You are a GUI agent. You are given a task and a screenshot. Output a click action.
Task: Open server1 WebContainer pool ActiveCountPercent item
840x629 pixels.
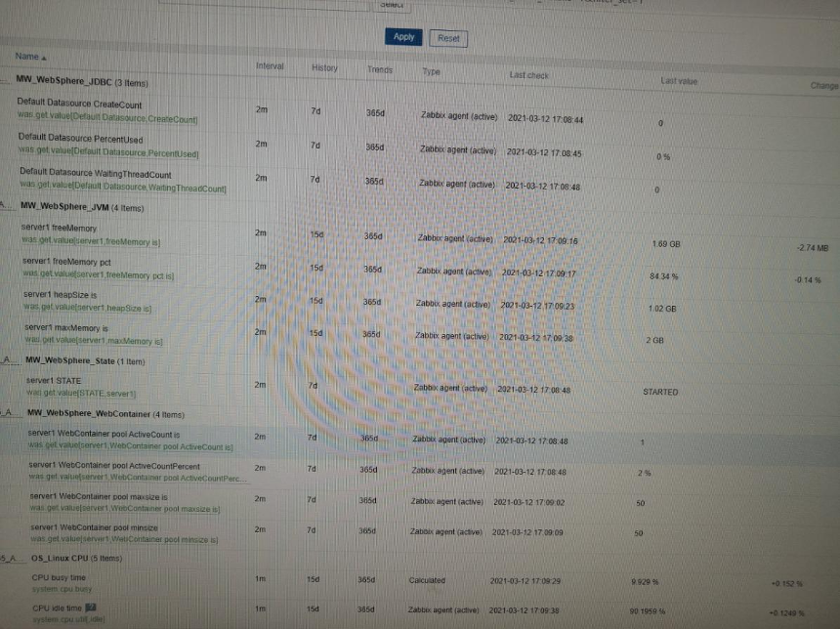[114, 466]
